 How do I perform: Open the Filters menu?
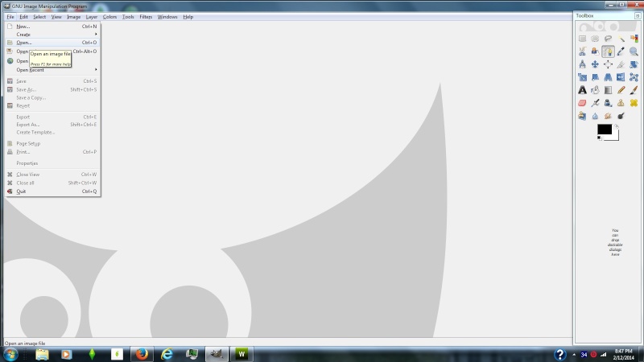pyautogui.click(x=146, y=17)
